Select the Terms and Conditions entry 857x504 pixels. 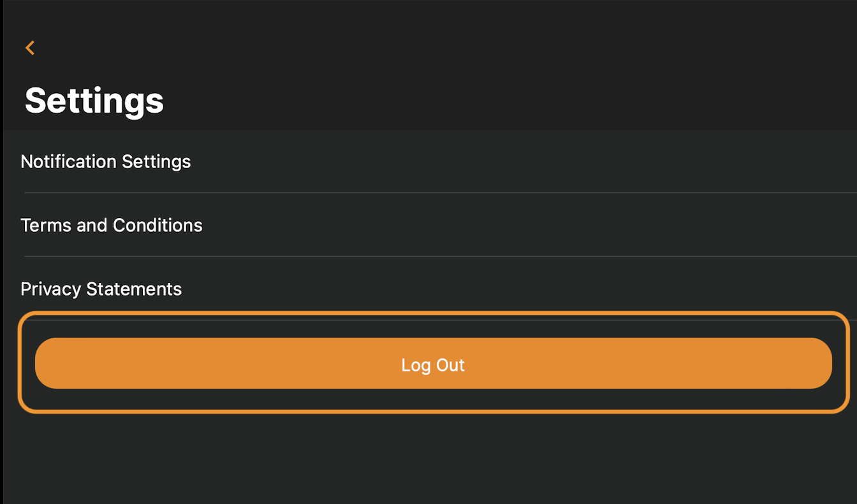click(x=112, y=225)
